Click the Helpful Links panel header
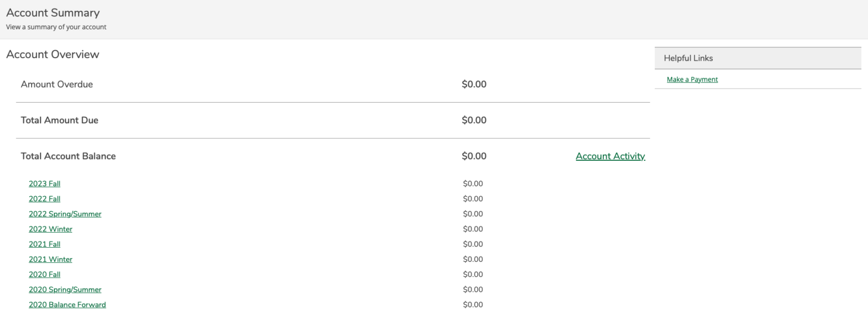The height and width of the screenshot is (320, 868). coord(688,58)
